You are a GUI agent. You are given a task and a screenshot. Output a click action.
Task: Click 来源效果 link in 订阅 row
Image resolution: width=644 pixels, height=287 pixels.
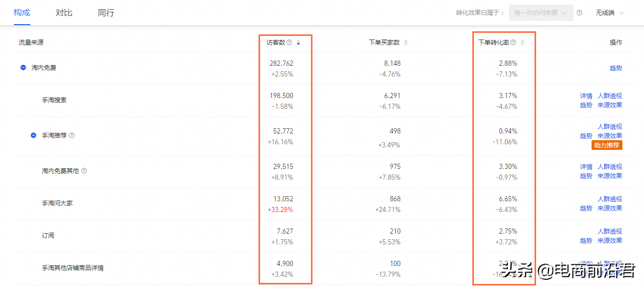click(610, 241)
